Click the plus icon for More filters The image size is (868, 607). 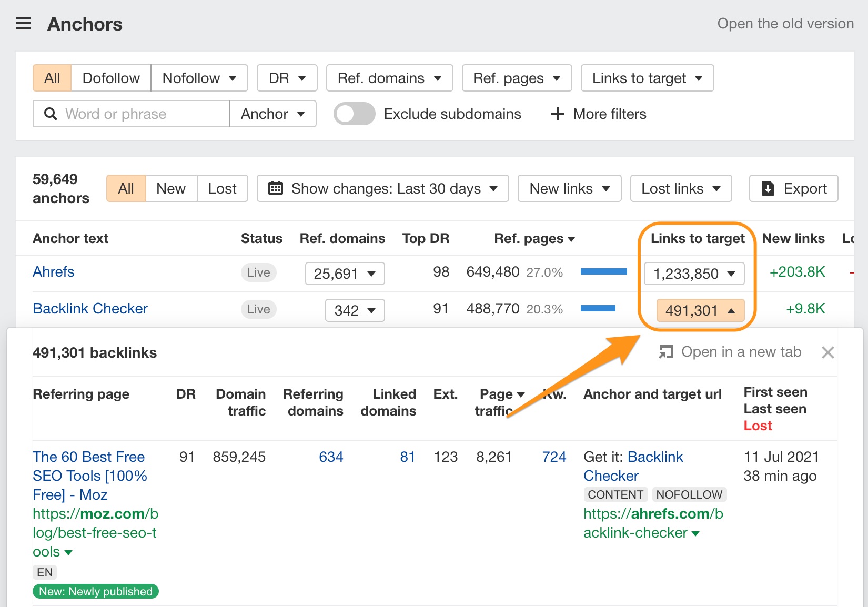[x=557, y=114]
